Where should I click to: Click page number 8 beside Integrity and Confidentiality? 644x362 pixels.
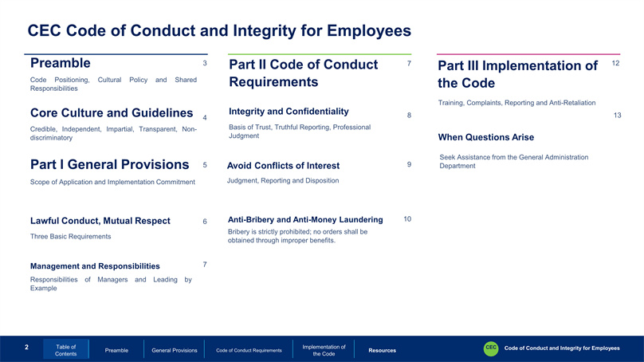409,116
